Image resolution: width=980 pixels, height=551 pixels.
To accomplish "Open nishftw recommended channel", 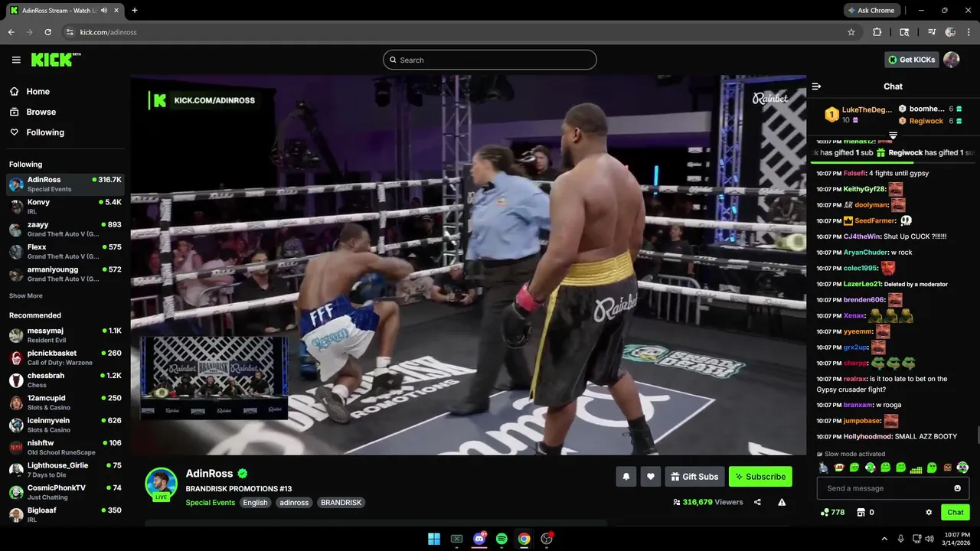I will point(65,447).
